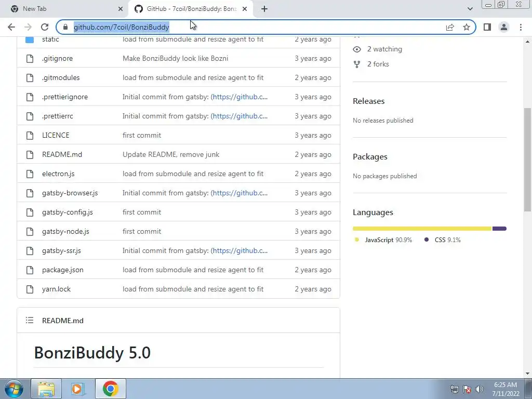Open the 'Make BonziBuddy look like Bozni' commit
The height and width of the screenshot is (399, 532).
point(176,58)
